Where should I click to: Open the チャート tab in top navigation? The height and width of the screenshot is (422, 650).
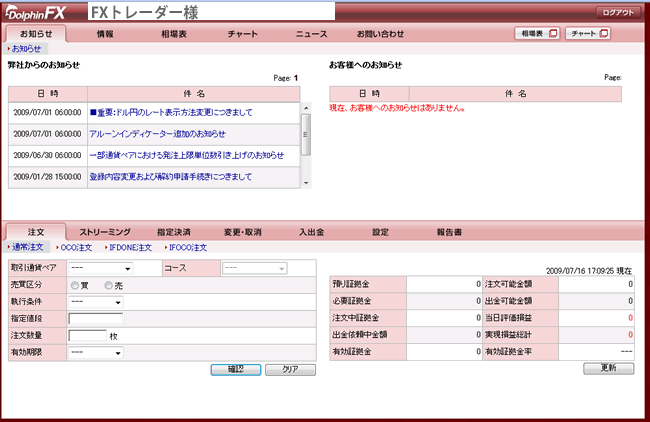pos(243,34)
